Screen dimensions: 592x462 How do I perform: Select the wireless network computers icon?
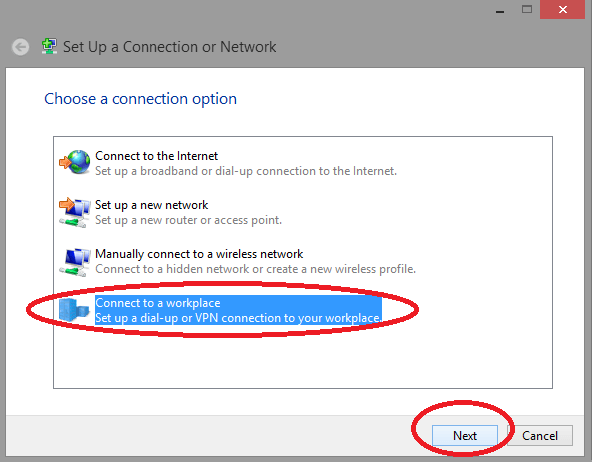coord(75,262)
